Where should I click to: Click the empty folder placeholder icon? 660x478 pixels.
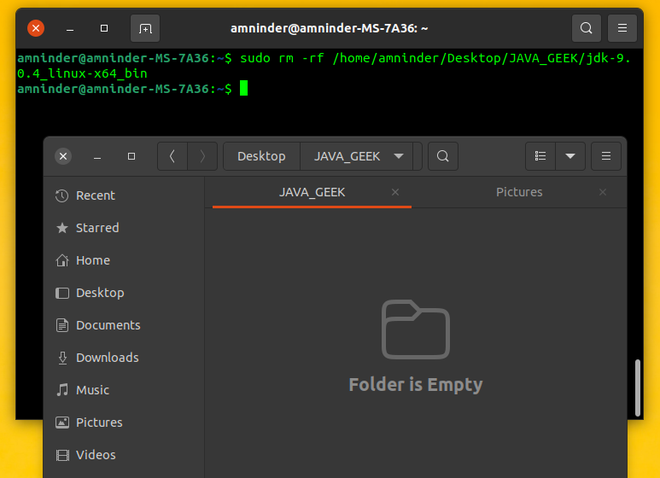pos(415,329)
